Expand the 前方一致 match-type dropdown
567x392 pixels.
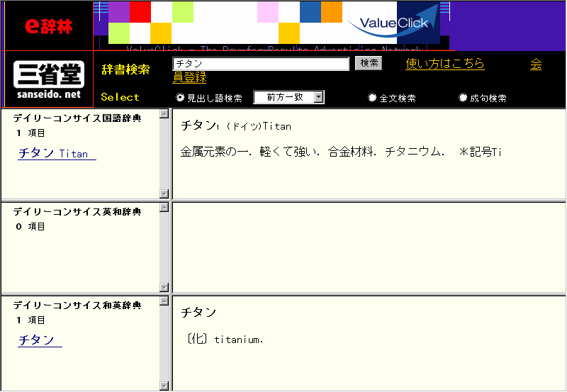[319, 97]
